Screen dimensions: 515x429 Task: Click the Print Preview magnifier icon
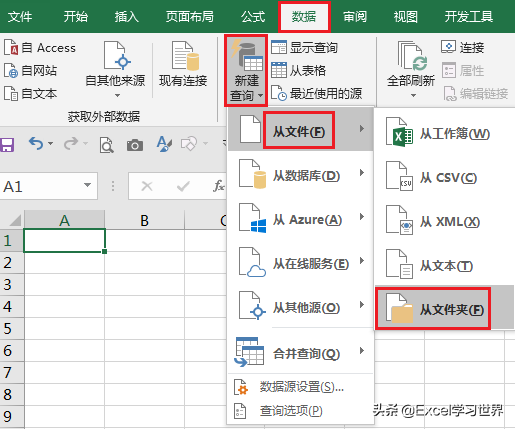point(107,145)
